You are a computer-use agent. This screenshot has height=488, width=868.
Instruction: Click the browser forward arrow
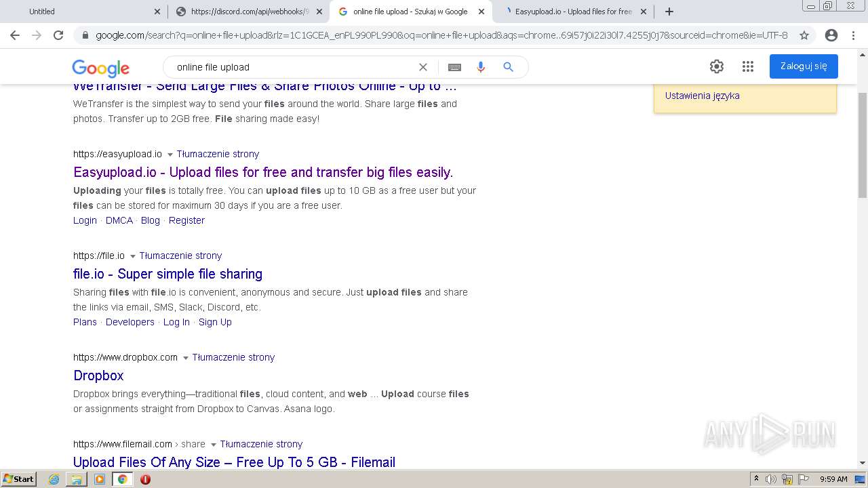point(37,35)
